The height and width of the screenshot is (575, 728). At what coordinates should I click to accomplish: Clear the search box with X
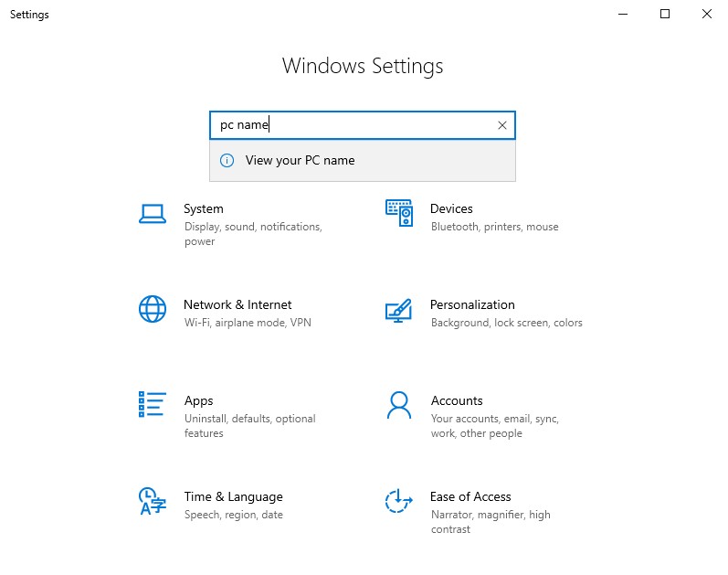point(501,125)
